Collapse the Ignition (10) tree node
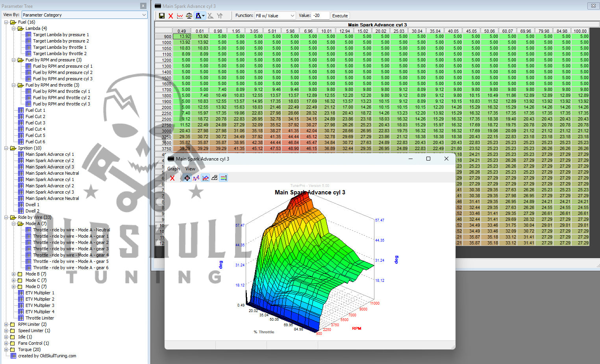Image resolution: width=600 pixels, height=364 pixels. tap(6, 148)
